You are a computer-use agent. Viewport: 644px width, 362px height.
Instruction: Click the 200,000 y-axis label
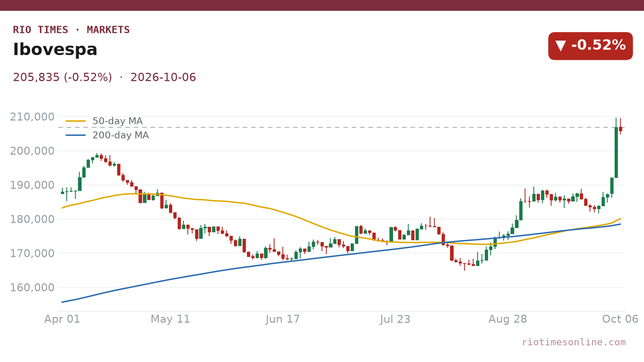click(32, 151)
